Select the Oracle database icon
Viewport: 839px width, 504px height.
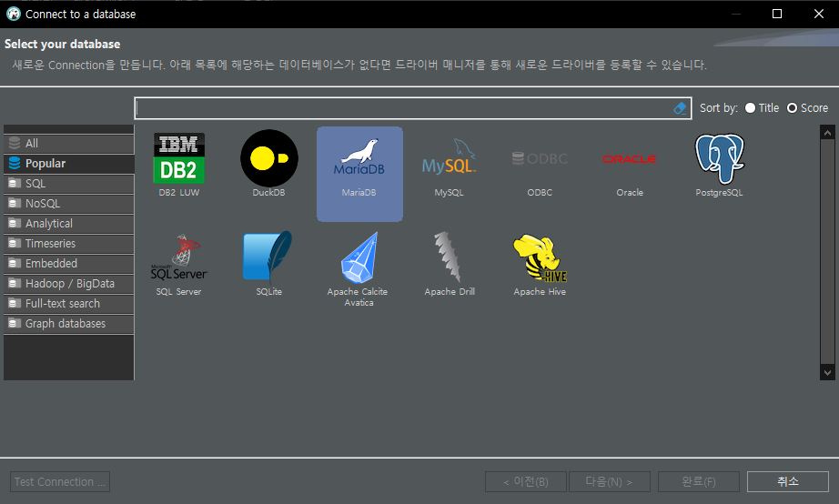630,159
